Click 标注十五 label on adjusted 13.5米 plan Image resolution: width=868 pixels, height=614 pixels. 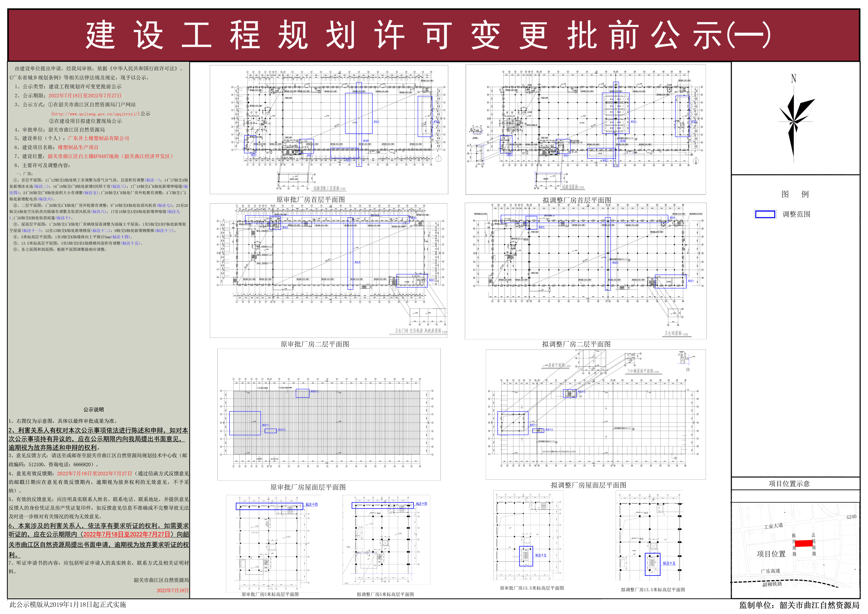[669, 563]
